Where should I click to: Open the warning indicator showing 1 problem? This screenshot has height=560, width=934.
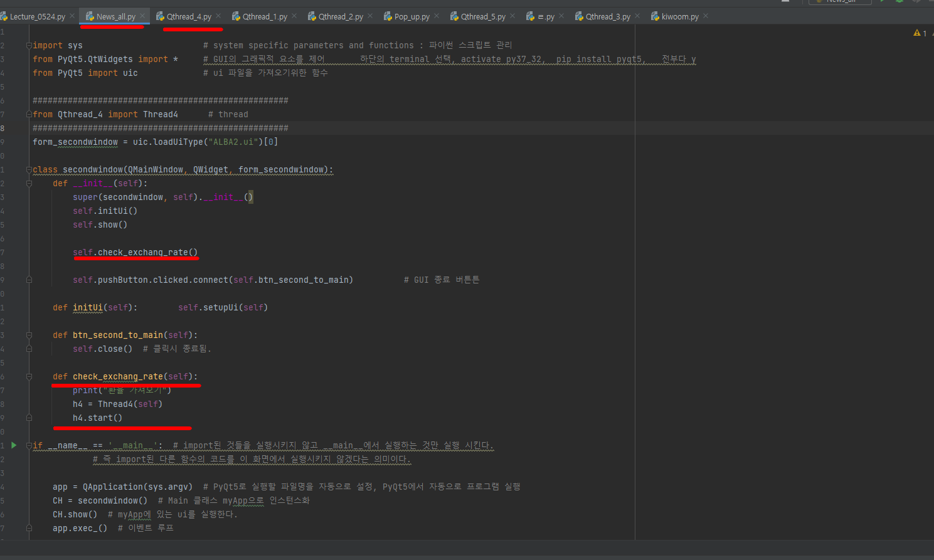point(920,33)
